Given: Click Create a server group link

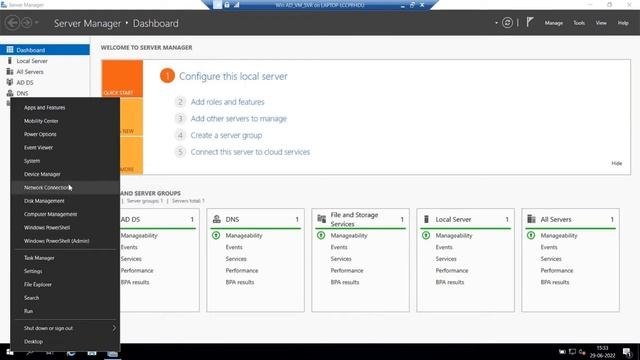Looking at the screenshot, I should [x=226, y=136].
